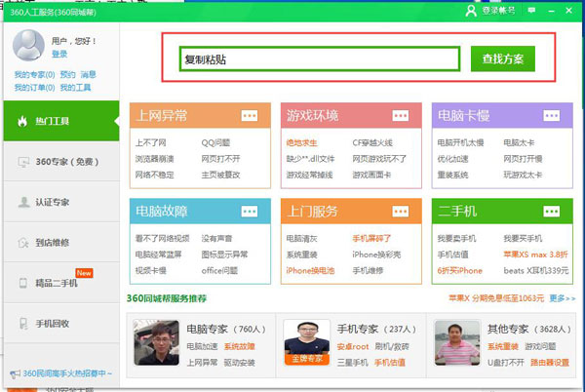
Task: Click the person icon beside 认证专家
Action: tap(23, 202)
